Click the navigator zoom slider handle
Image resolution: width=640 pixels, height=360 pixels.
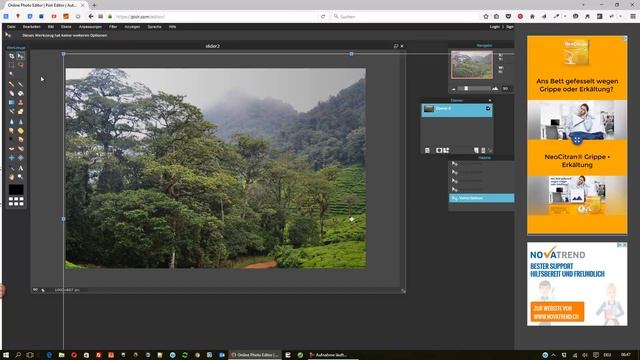coord(466,88)
